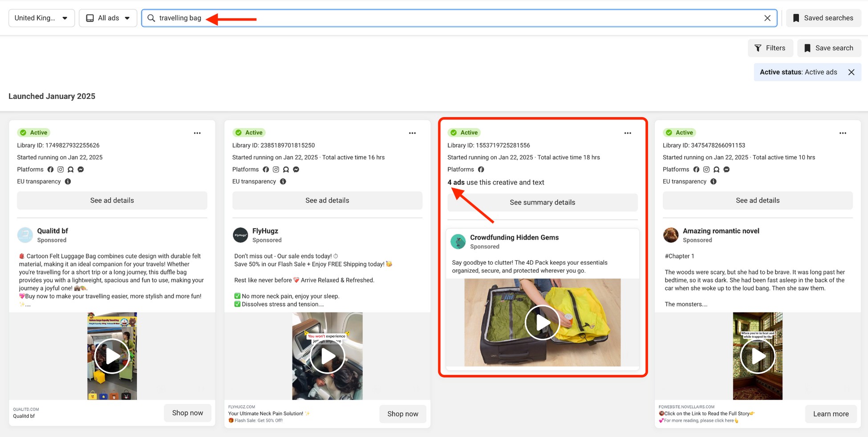
Task: Play the 4D Pack suitcase video
Action: (x=542, y=323)
